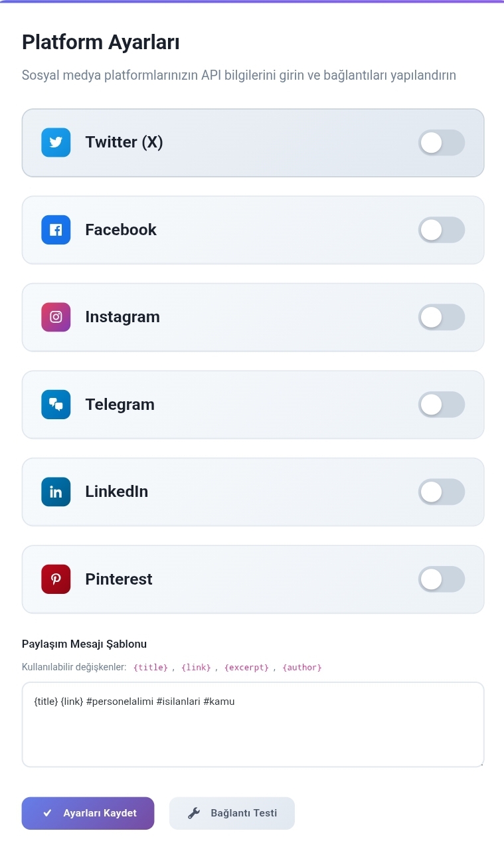Activate the Pinterest toggle switch
Screen dimensions: 504x849
tap(442, 579)
